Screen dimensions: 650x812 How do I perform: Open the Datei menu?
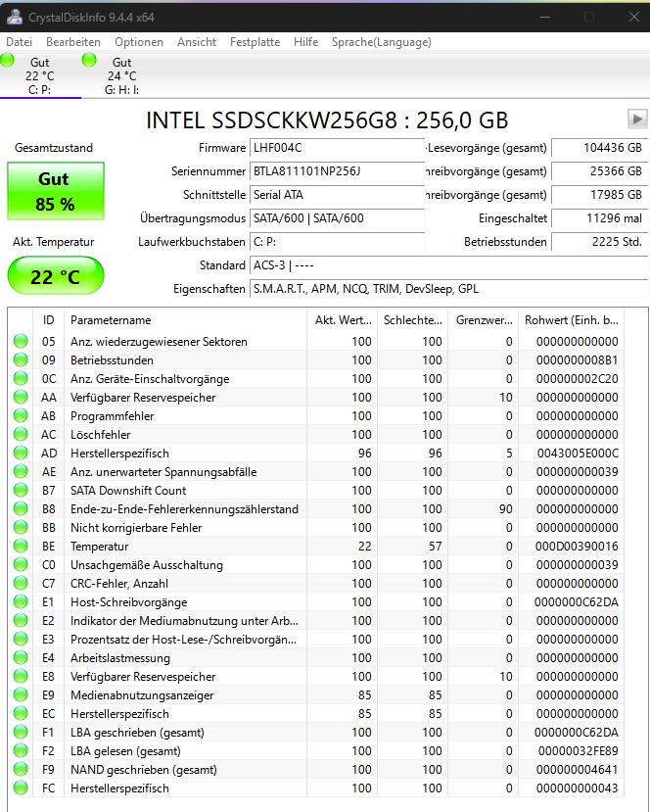(x=20, y=42)
